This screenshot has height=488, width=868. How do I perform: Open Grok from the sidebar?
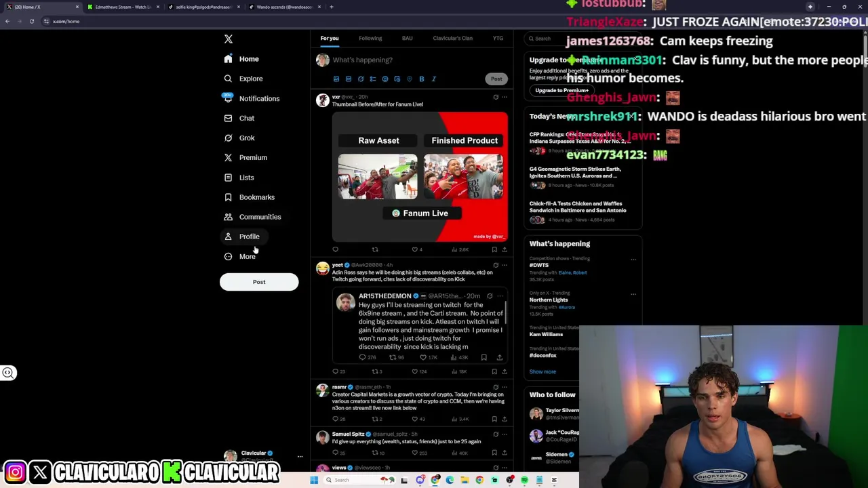click(x=239, y=138)
